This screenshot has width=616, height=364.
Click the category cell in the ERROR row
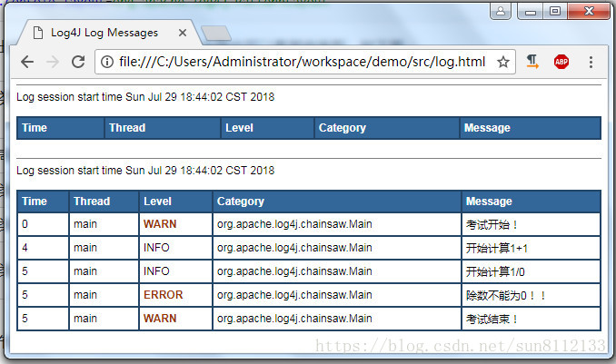(337, 295)
